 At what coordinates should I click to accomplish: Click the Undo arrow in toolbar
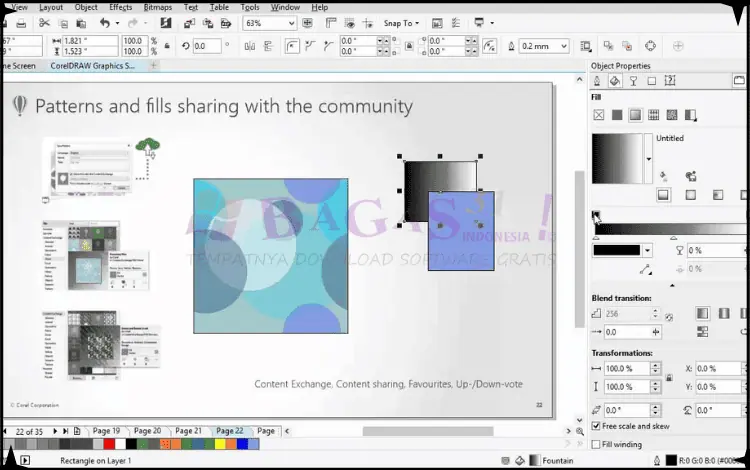[105, 23]
